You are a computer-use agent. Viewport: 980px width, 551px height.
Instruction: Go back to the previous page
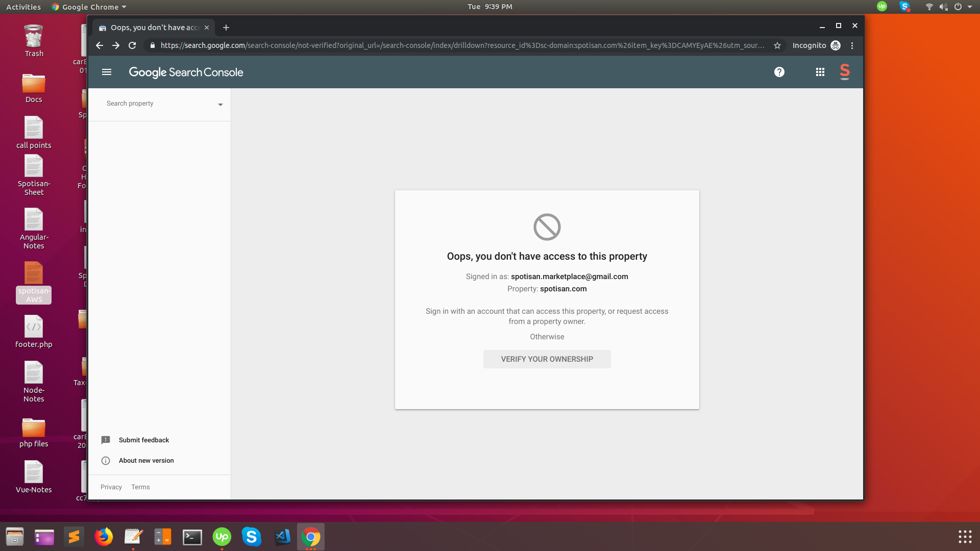point(100,45)
